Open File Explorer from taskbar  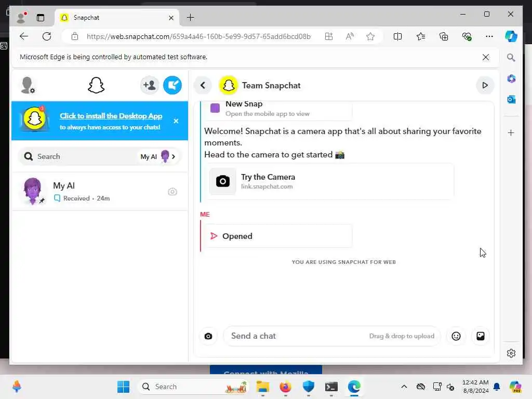(262, 387)
